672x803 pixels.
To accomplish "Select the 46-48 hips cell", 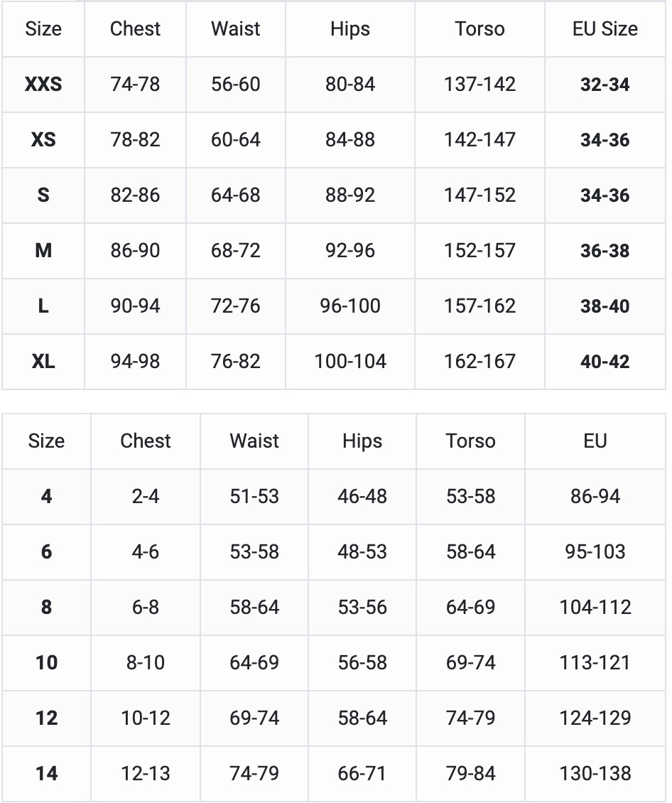I will (x=362, y=496).
